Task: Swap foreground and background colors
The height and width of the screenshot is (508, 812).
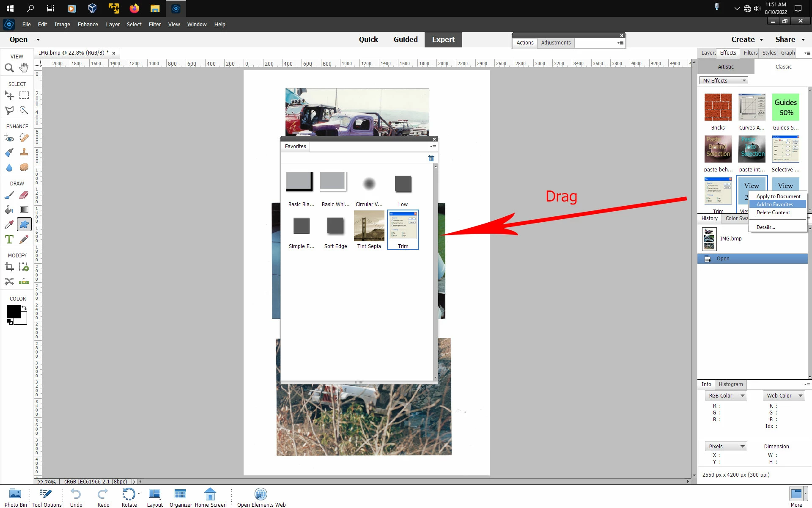Action: (25, 308)
